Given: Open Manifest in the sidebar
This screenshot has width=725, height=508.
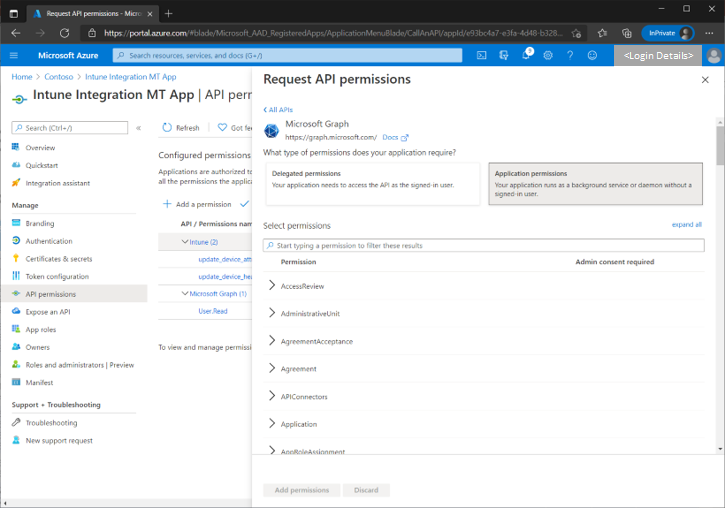Looking at the screenshot, I should pyautogui.click(x=39, y=383).
